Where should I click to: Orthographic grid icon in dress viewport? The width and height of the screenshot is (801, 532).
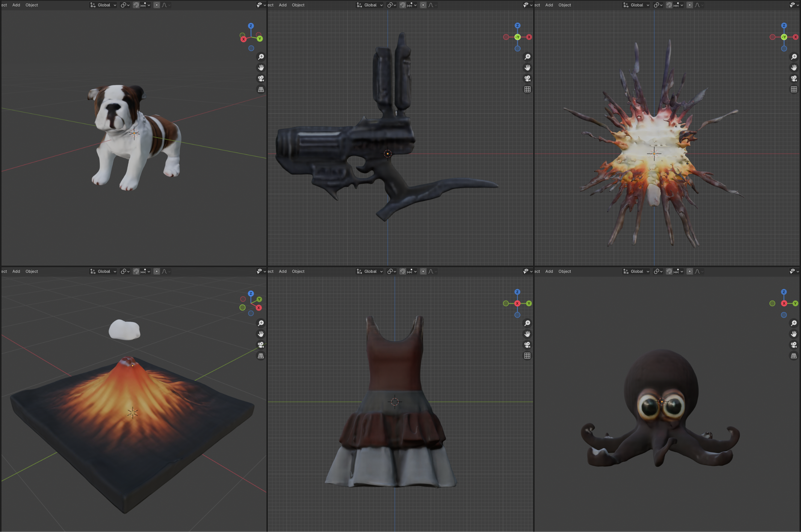(527, 356)
